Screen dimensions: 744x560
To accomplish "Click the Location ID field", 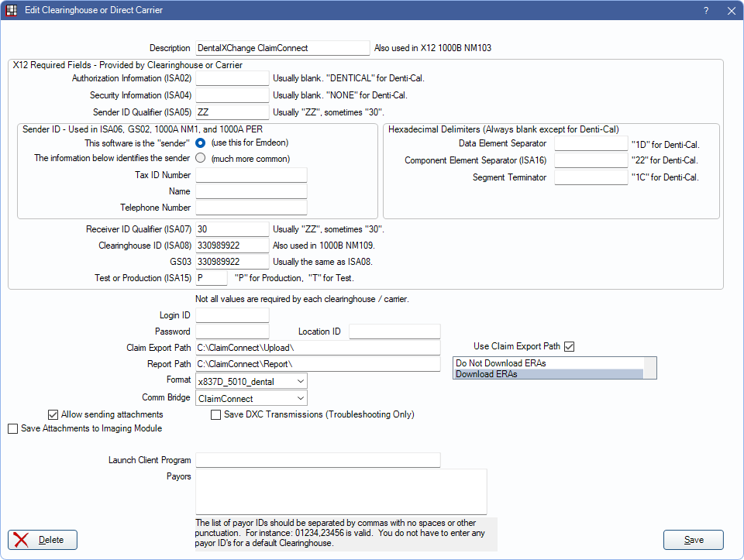I will point(394,332).
